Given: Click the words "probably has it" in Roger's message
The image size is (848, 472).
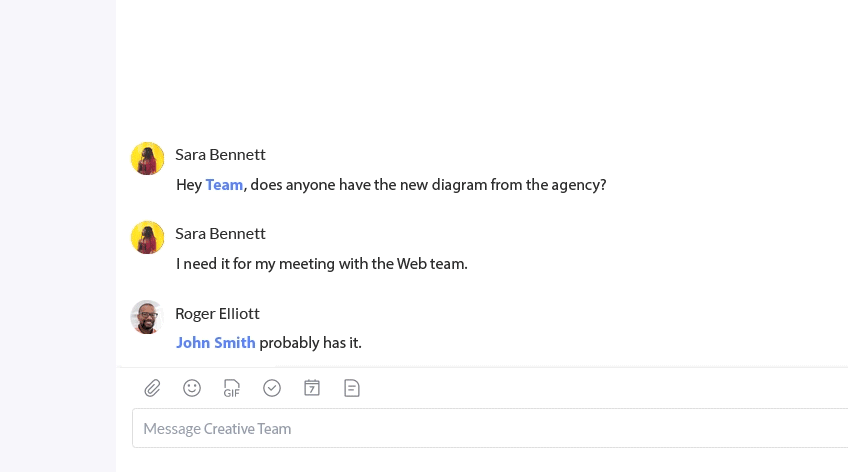Looking at the screenshot, I should 310,343.
